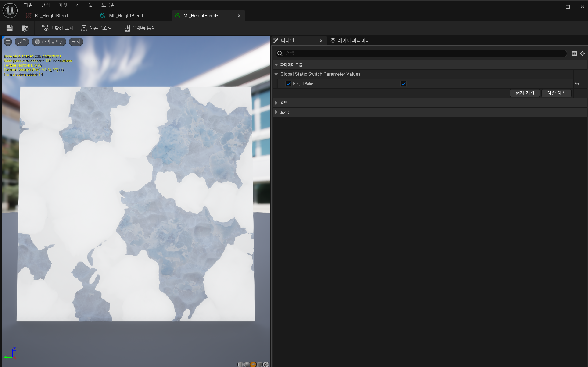Open property matrix grid view icon

click(574, 53)
